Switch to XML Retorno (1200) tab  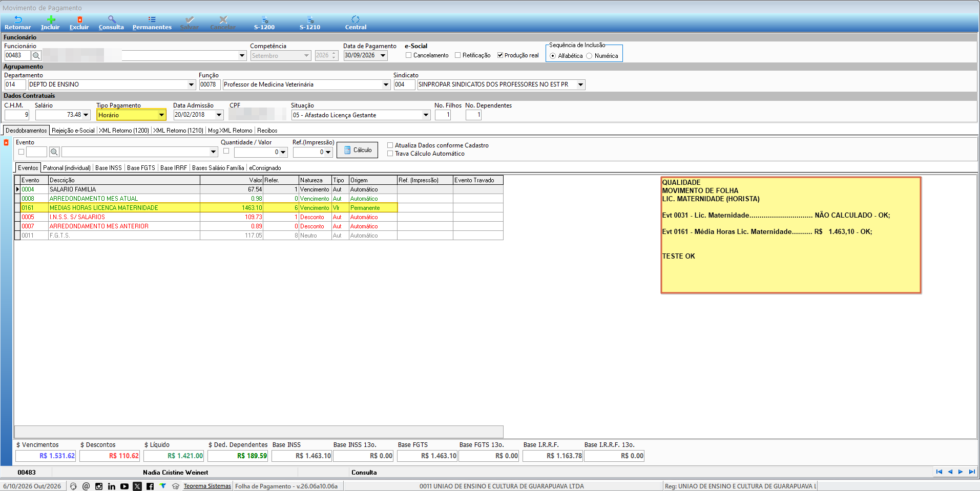[x=124, y=131]
